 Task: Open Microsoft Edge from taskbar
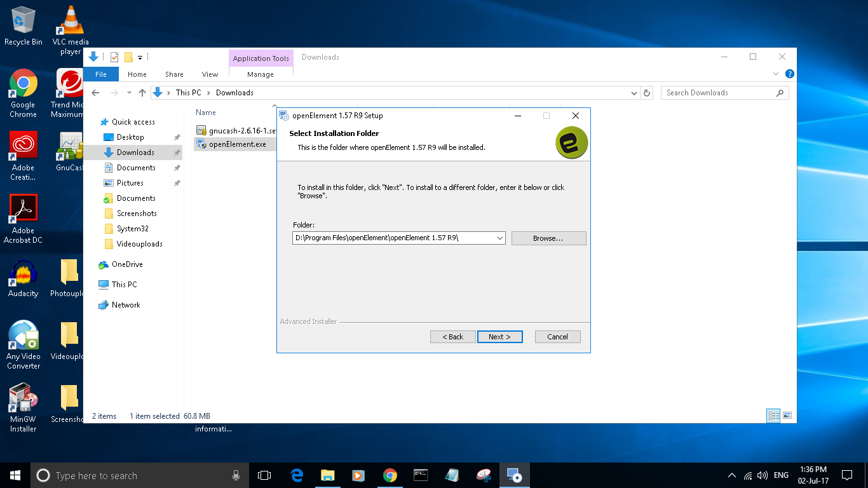(297, 475)
